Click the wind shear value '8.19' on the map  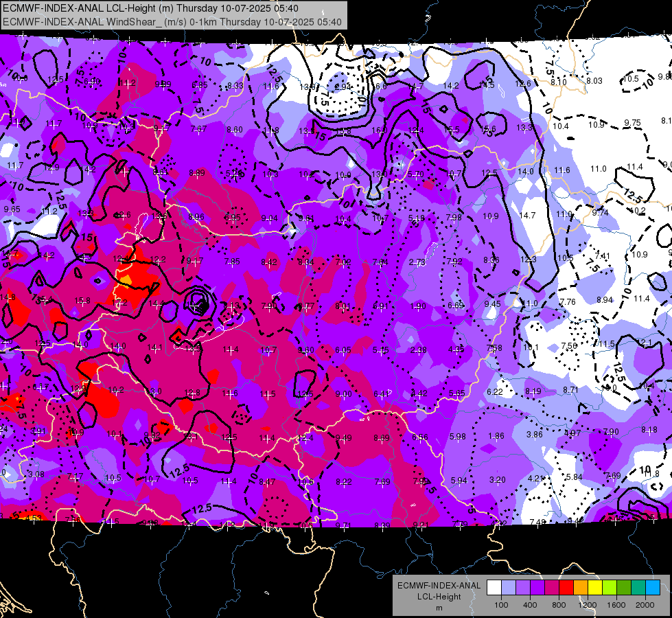pyautogui.click(x=533, y=391)
